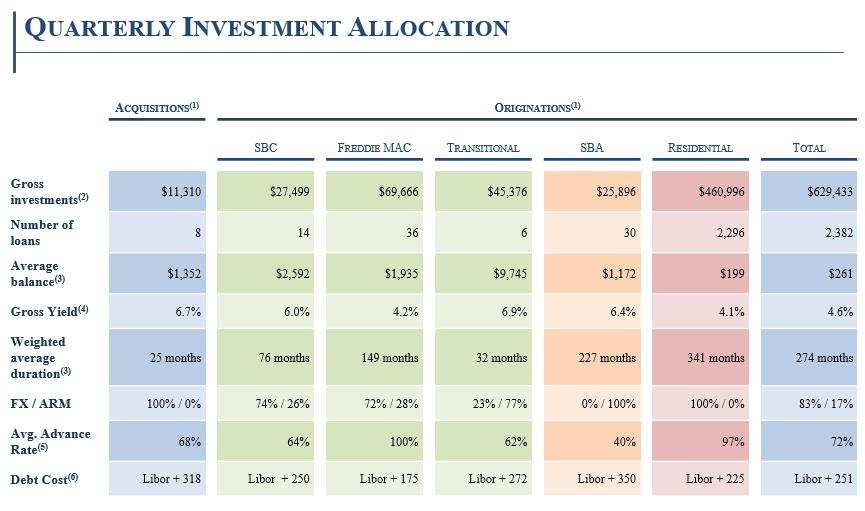Click the Originations group header
Screen dimensions: 865x511
pos(537,108)
